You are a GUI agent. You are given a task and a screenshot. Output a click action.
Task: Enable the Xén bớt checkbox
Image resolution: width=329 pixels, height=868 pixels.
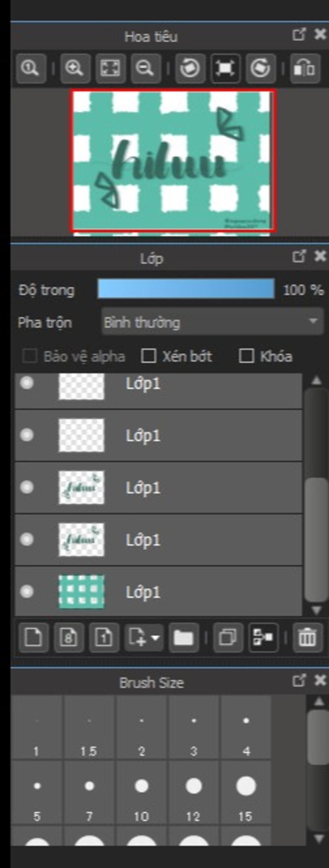point(148,356)
